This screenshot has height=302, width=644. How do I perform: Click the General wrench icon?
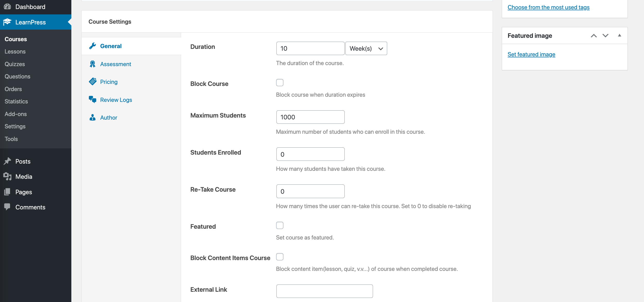(x=92, y=46)
